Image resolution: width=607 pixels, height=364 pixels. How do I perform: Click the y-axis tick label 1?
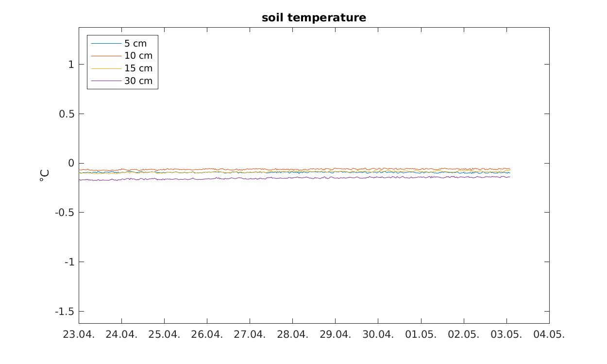pyautogui.click(x=71, y=64)
